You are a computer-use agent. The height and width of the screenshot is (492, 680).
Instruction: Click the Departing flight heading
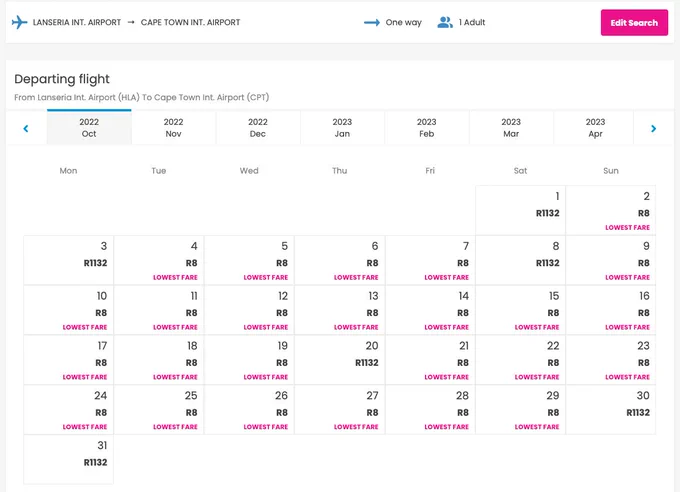coord(62,79)
